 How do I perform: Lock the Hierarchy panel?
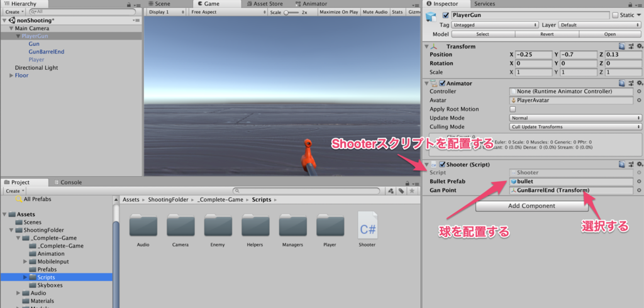pos(129,4)
